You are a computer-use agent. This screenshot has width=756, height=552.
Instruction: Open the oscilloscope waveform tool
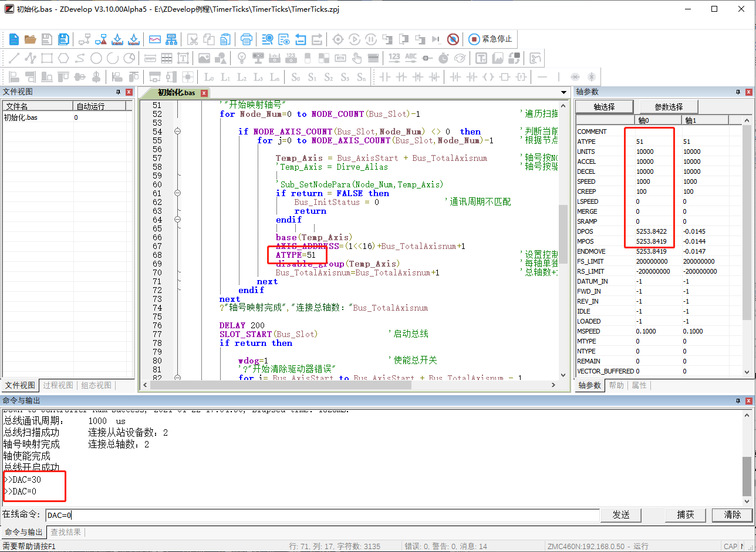[155, 39]
